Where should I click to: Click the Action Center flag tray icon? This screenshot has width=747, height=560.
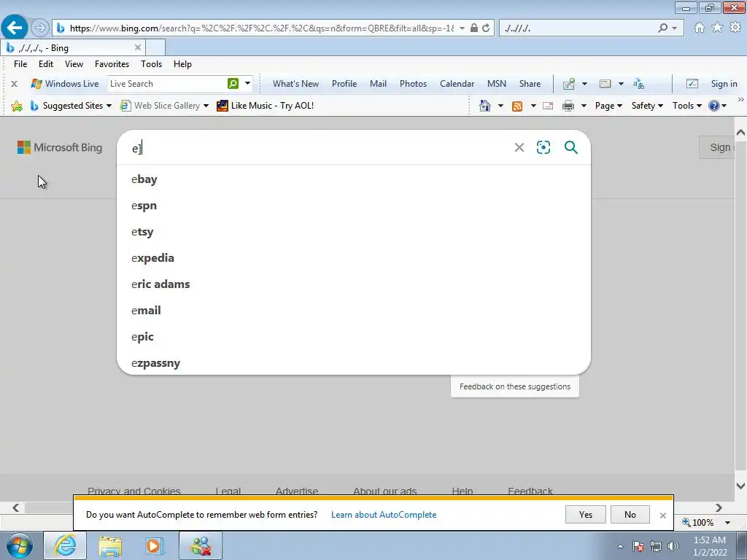[x=638, y=546]
